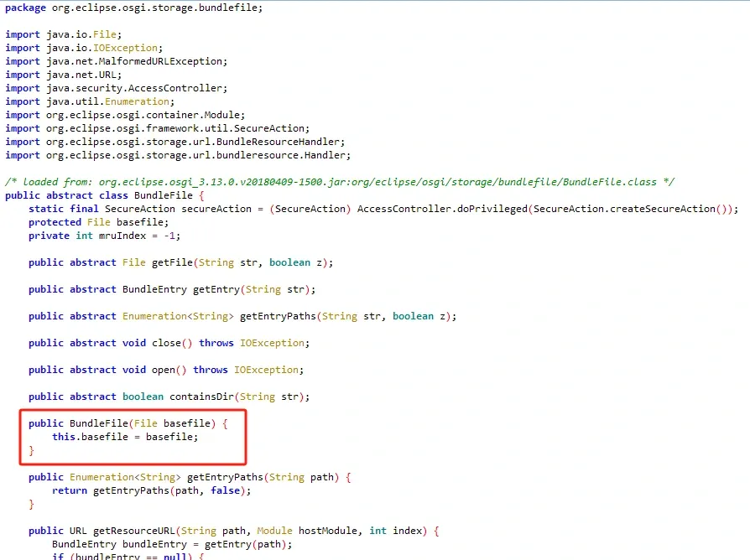Screen dimensions: 750x560
Task: Click the BundleFile class name in declaration
Action: click(163, 195)
